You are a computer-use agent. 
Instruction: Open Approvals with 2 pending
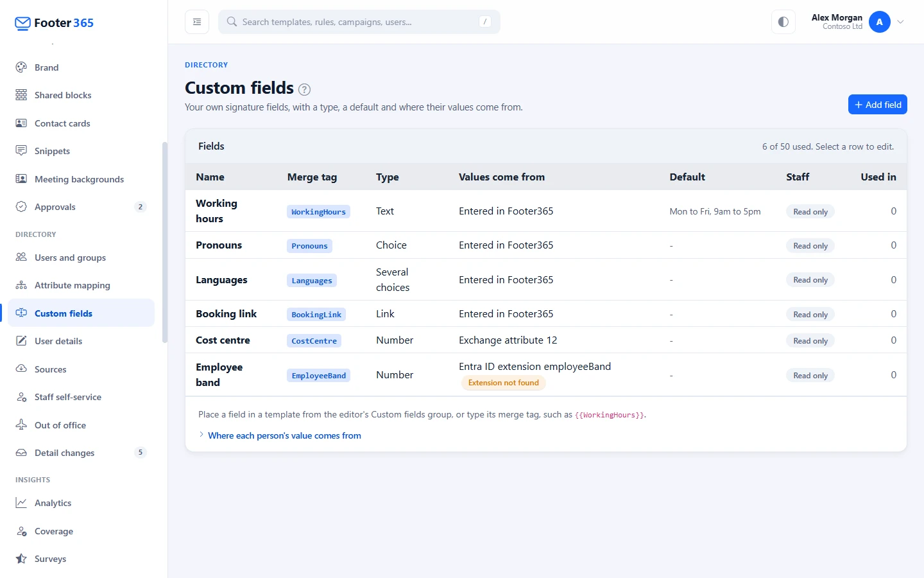click(81, 207)
